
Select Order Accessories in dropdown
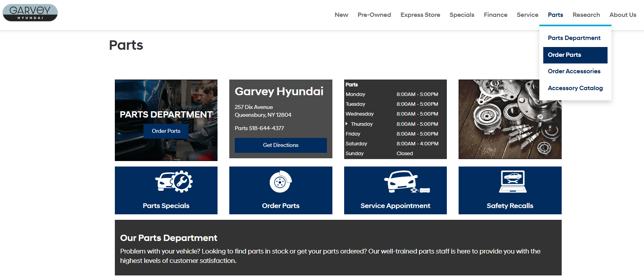(575, 71)
